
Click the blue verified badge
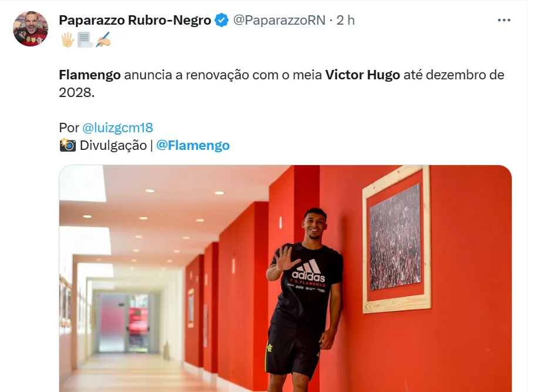[221, 20]
